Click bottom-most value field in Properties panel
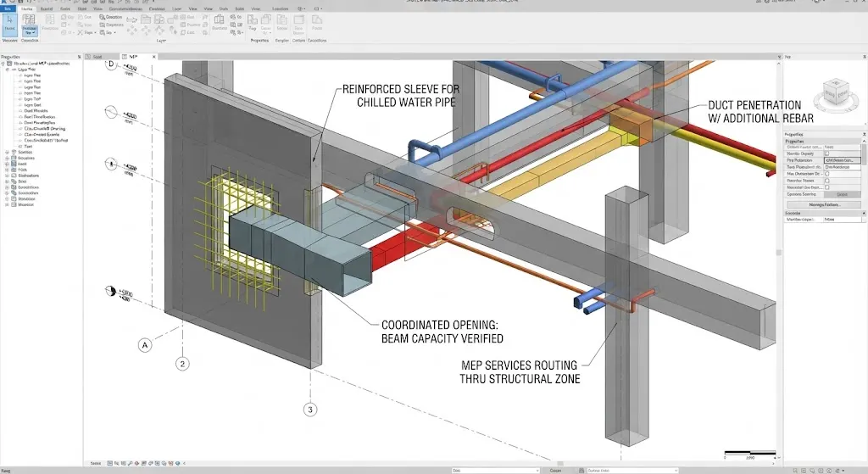This screenshot has width=868, height=474. click(x=843, y=220)
